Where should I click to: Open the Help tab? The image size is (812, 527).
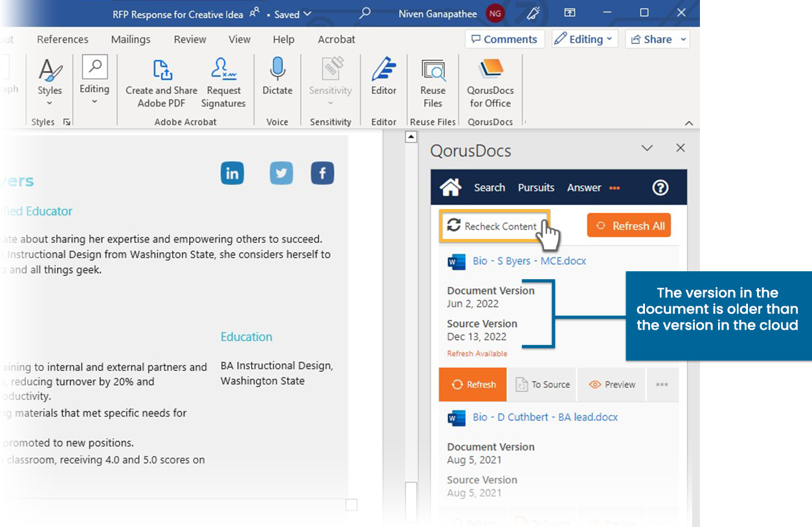click(x=284, y=39)
